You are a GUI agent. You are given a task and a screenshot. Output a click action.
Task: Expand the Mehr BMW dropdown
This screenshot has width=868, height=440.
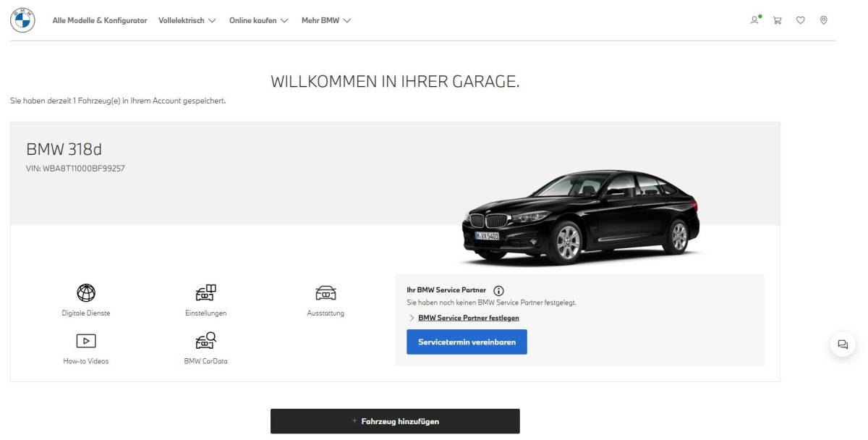click(x=326, y=20)
